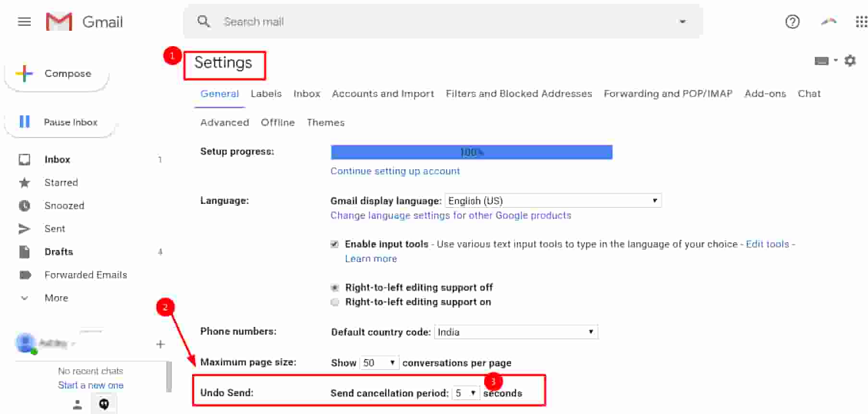Click the Drafts count 4
868x414 pixels.
[x=160, y=251]
